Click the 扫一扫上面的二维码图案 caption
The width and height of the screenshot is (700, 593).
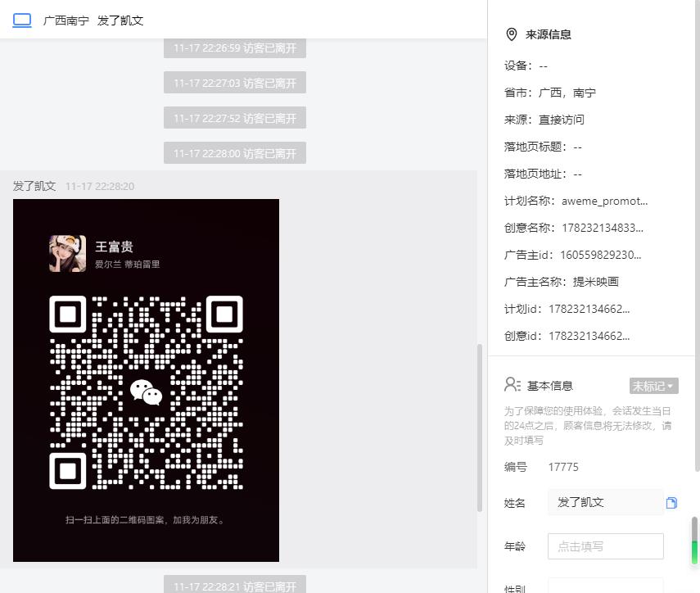[146, 520]
